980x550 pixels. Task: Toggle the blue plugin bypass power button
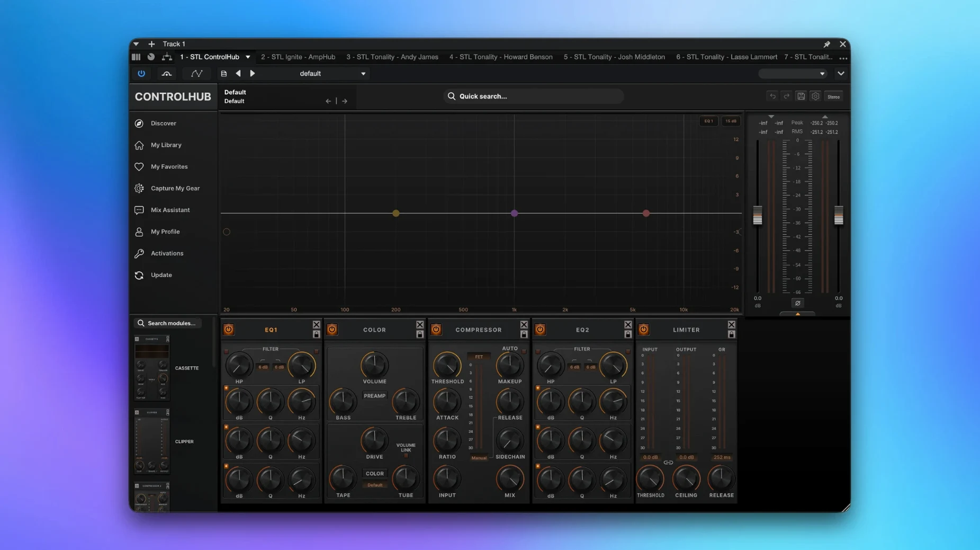coord(141,74)
